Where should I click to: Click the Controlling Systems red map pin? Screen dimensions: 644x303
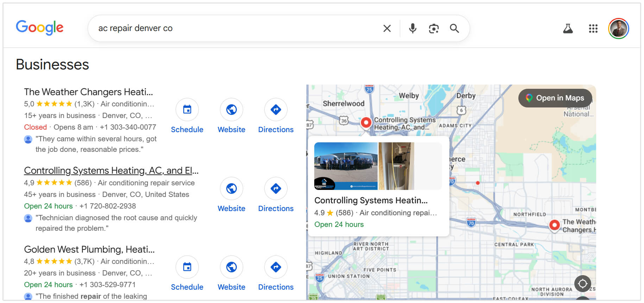366,123
